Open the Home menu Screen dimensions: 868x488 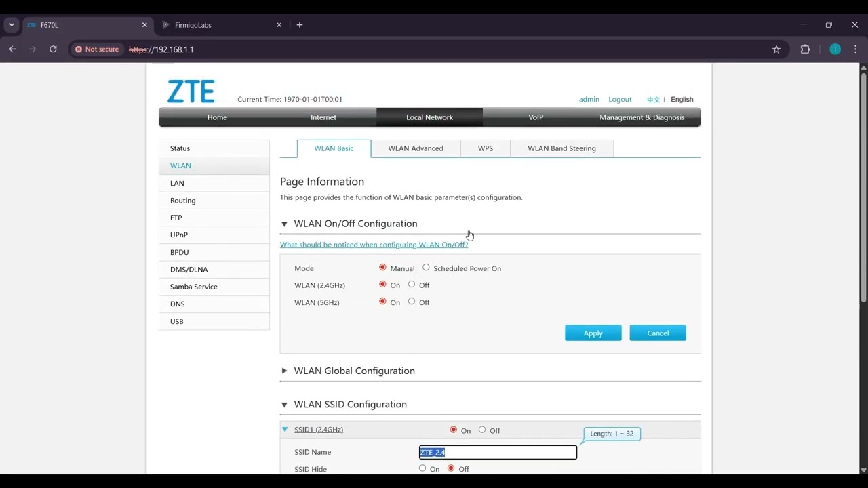pos(217,117)
